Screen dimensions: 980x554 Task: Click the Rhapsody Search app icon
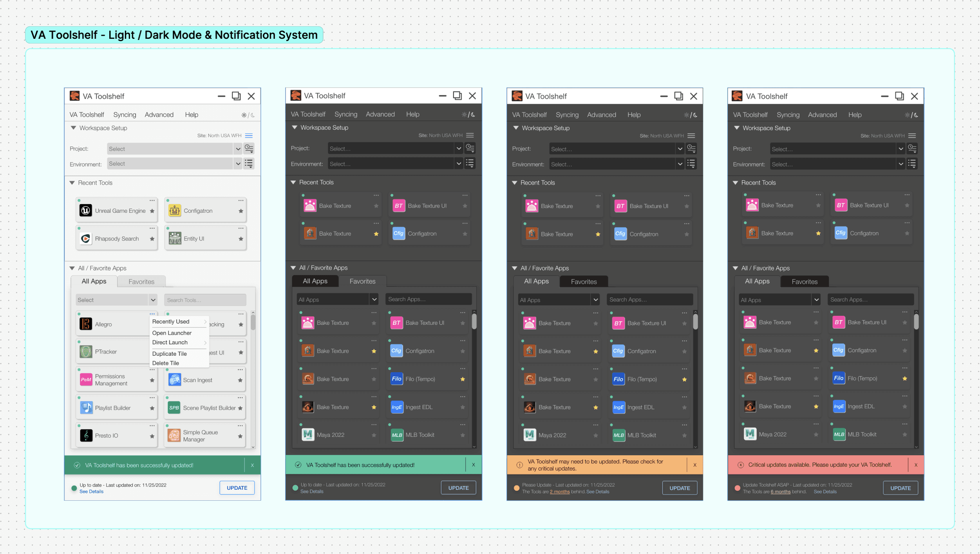(x=85, y=238)
